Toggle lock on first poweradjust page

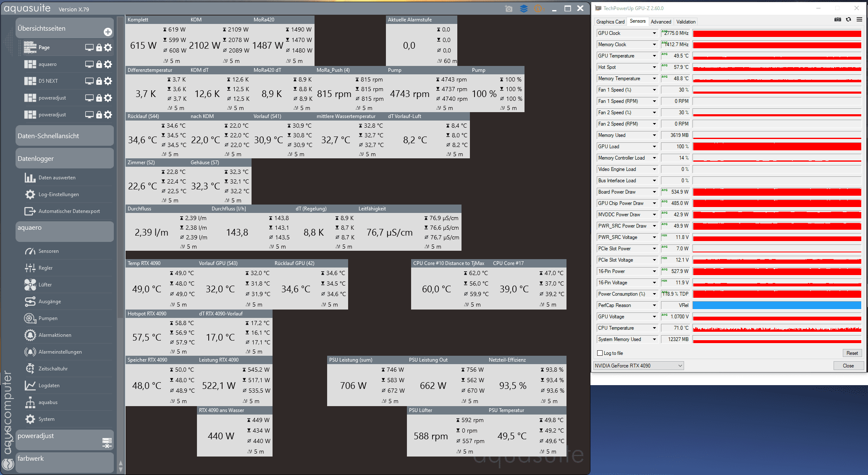(99, 98)
